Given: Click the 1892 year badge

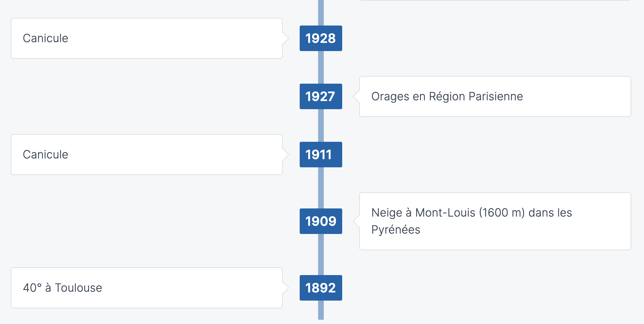Looking at the screenshot, I should point(321,288).
